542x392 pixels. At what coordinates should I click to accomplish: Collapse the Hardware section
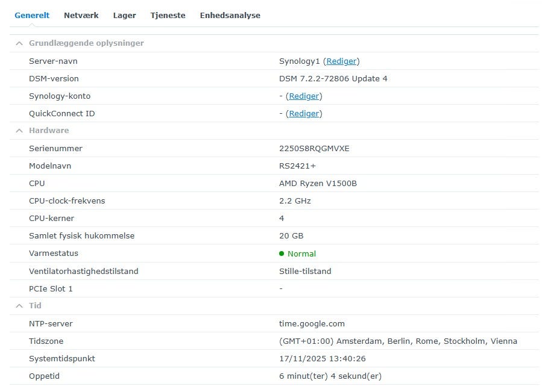pos(19,131)
